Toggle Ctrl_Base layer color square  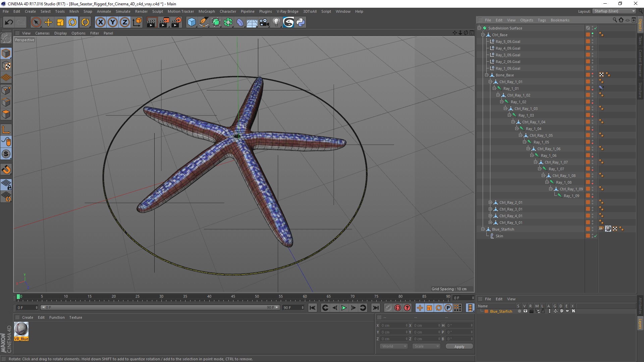coord(588,35)
